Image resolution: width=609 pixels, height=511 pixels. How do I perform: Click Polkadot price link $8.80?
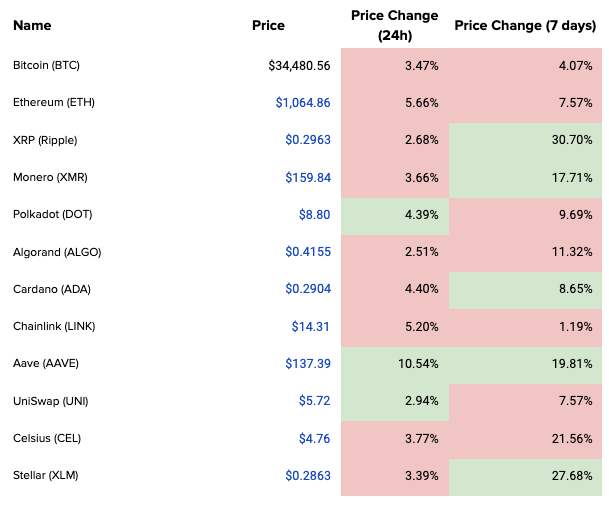click(314, 214)
